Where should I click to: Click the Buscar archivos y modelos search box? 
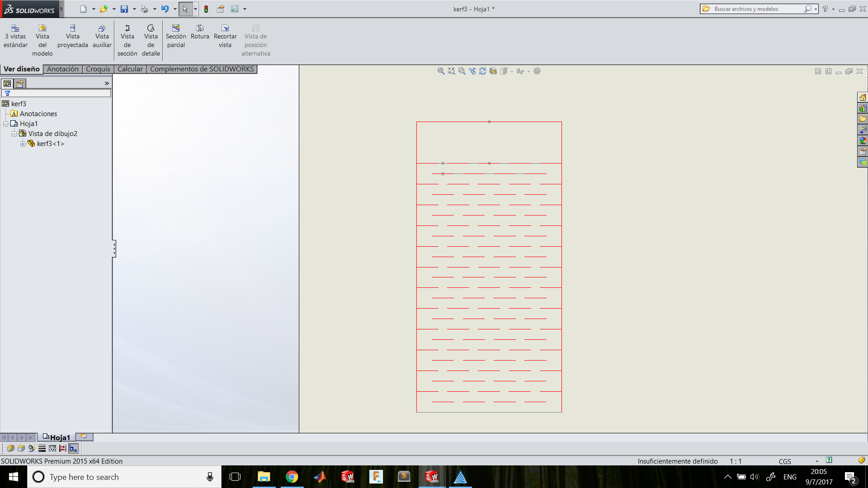click(x=759, y=9)
